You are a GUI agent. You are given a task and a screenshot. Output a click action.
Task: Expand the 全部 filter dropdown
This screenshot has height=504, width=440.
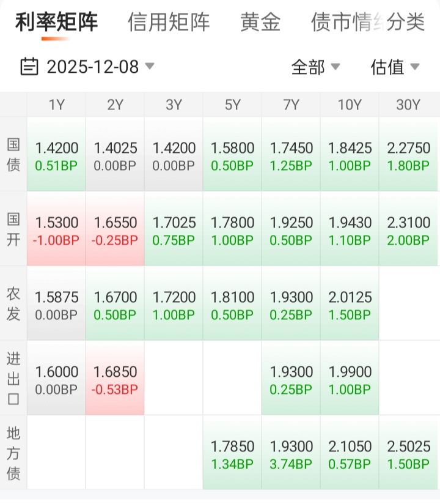(315, 67)
